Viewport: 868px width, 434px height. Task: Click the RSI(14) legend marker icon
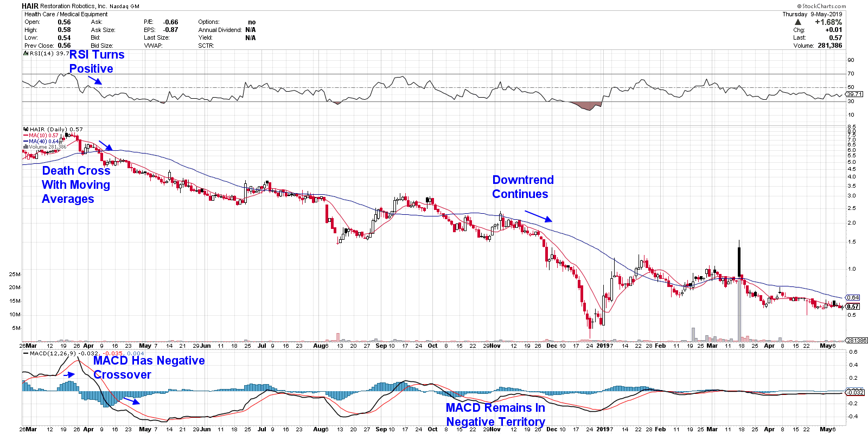tap(25, 53)
